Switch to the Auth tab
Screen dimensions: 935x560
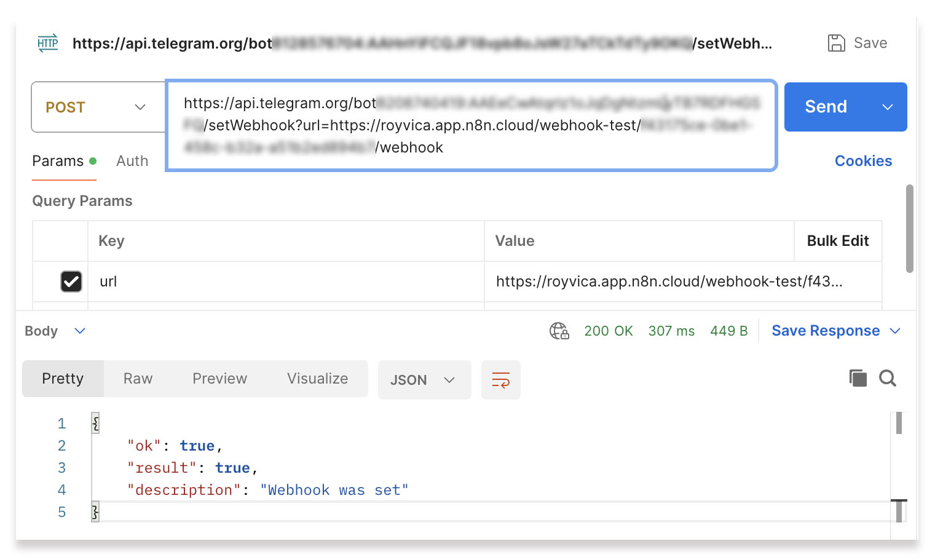[x=132, y=161]
